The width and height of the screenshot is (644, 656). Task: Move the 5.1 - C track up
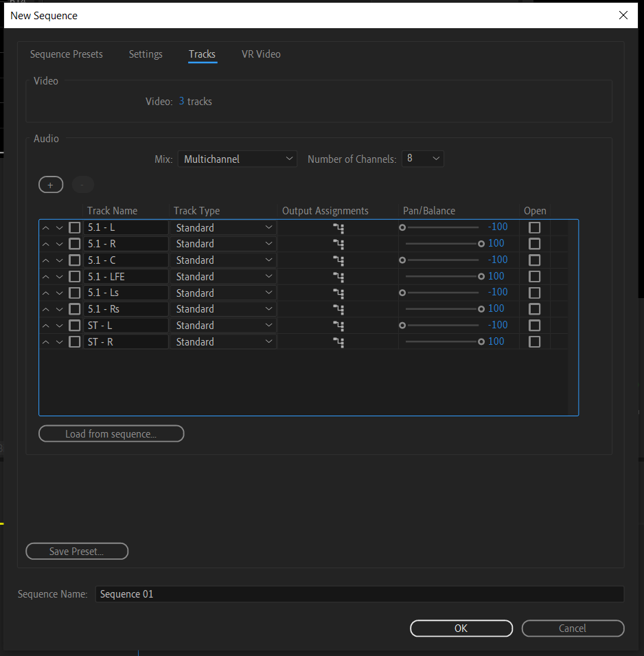pos(45,260)
